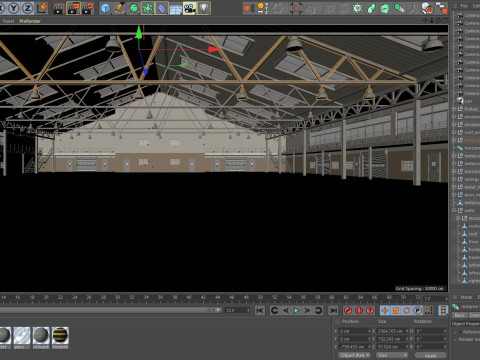
Task: Click the white sphere brush sculpt icon
Action: point(427,8)
